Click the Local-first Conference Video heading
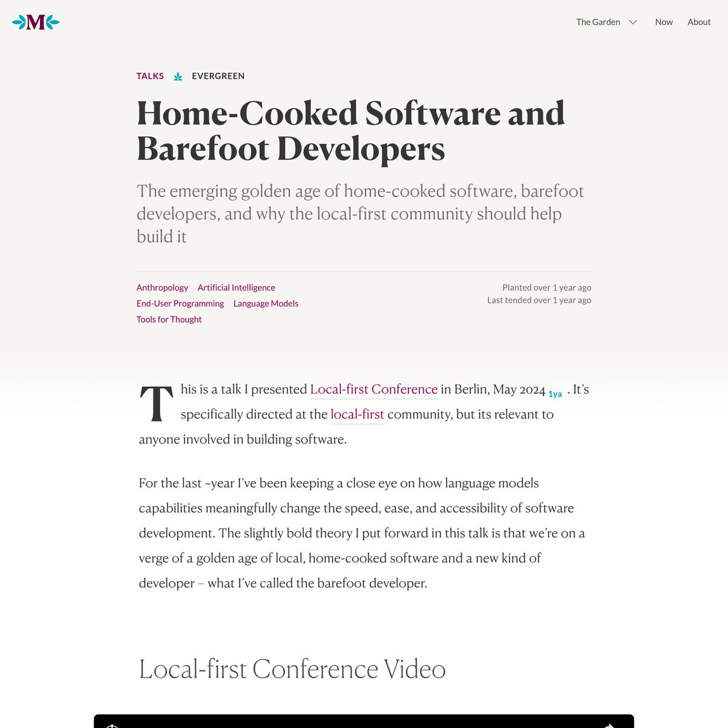This screenshot has height=728, width=728. tap(292, 669)
